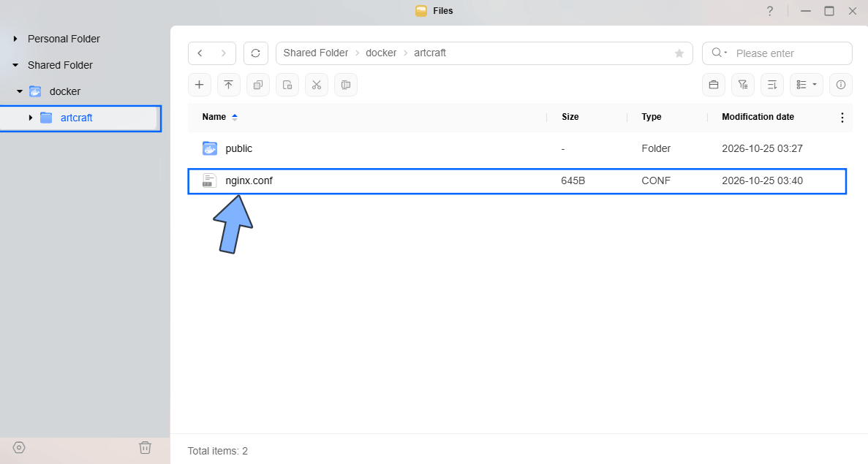This screenshot has height=464, width=868.
Task: Expand the Personal Folder tree node
Action: (x=15, y=39)
